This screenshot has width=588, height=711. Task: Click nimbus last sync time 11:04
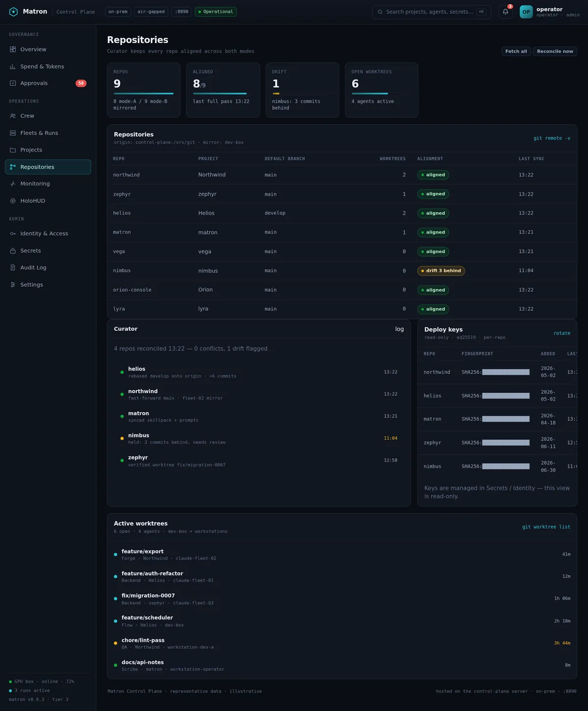[x=526, y=271]
